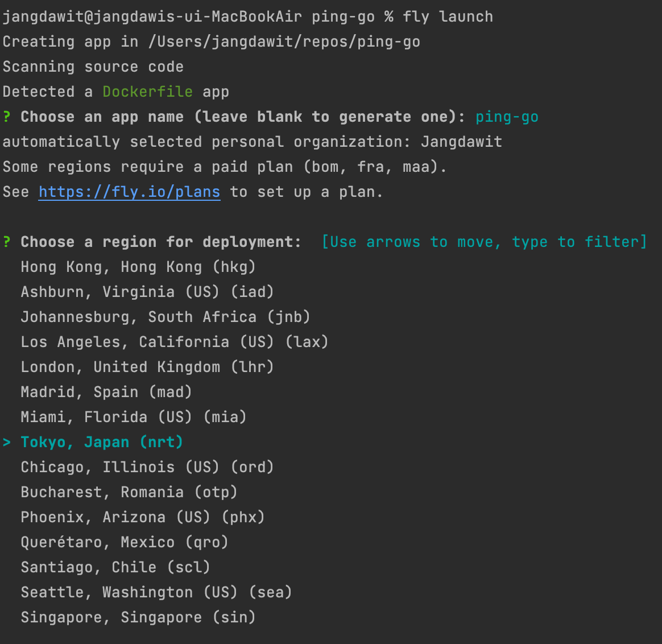Select Ashburn, Virginia (iad) region
662x644 pixels.
pos(147,292)
